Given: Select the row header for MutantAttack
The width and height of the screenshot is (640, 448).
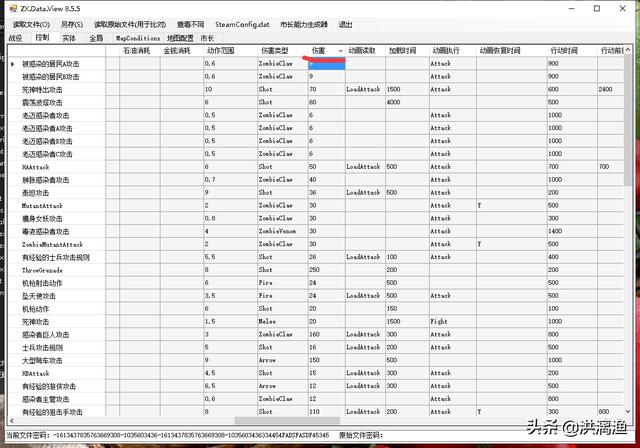Looking at the screenshot, I should point(12,205).
